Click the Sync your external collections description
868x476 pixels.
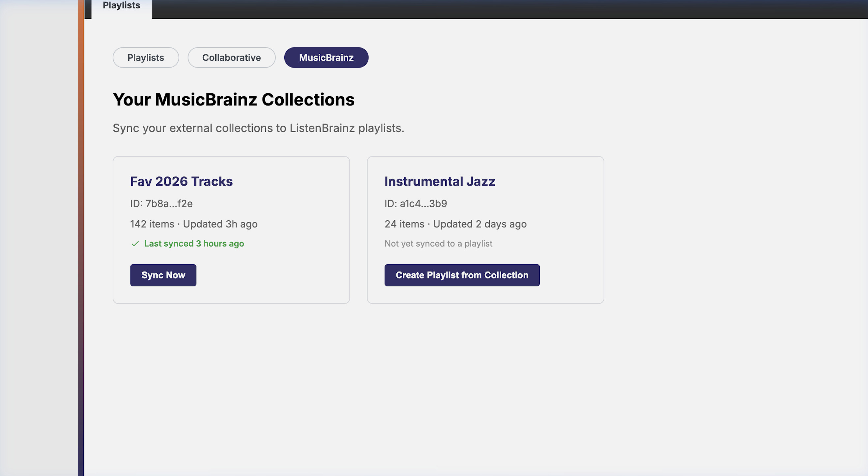pos(258,129)
